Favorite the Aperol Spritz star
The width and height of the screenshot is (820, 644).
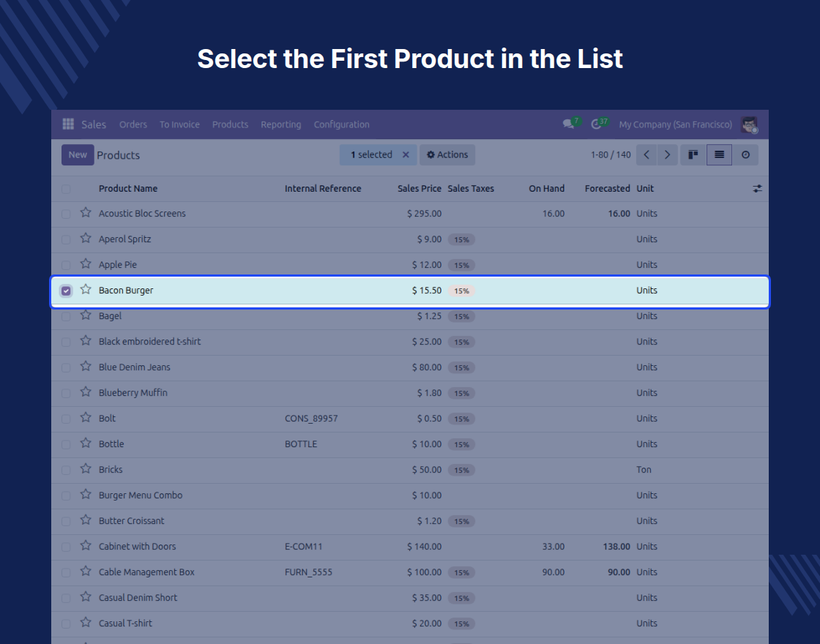(86, 238)
